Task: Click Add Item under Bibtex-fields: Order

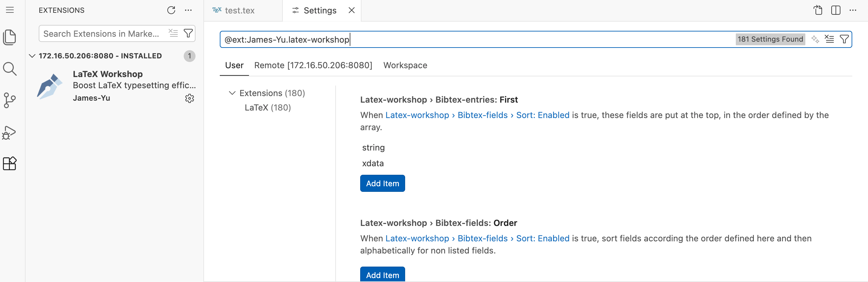Action: [382, 274]
